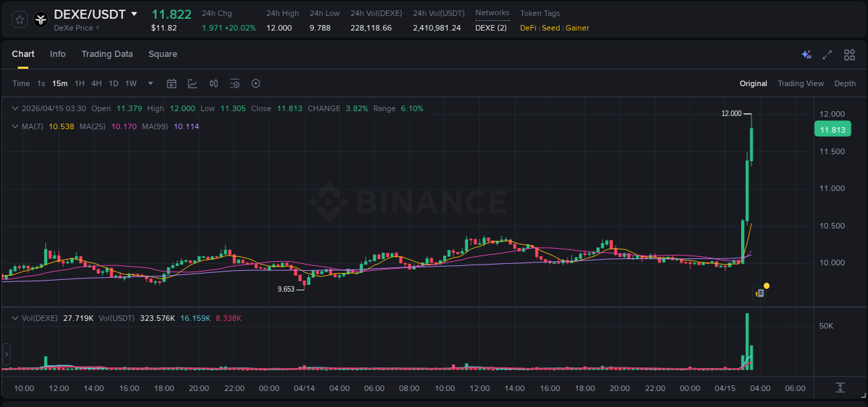868x407 pixels.
Task: Click the left chart scrollbar arrow
Action: pyautogui.click(x=6, y=354)
